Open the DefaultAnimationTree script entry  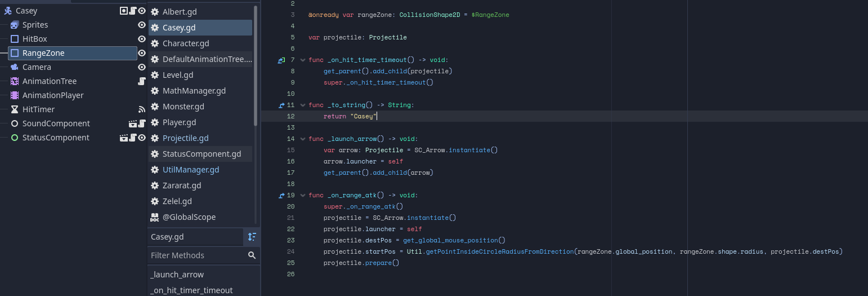(200, 59)
